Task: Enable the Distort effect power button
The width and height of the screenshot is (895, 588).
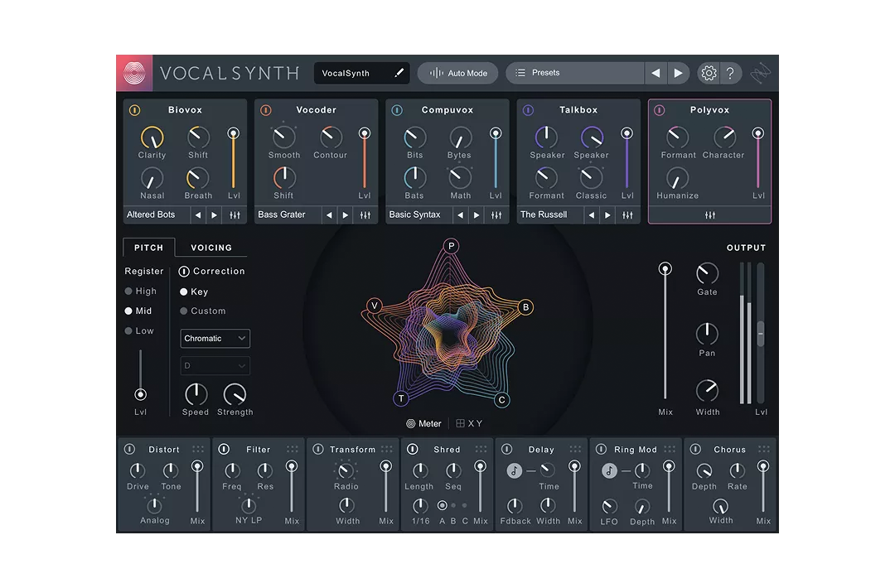Action: point(130,450)
